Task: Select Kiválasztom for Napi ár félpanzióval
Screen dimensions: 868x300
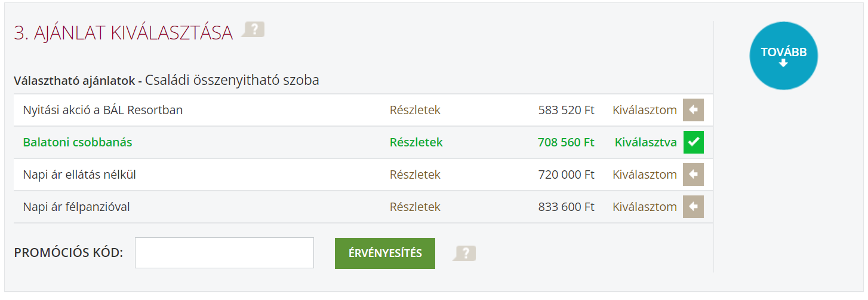Action: [645, 207]
